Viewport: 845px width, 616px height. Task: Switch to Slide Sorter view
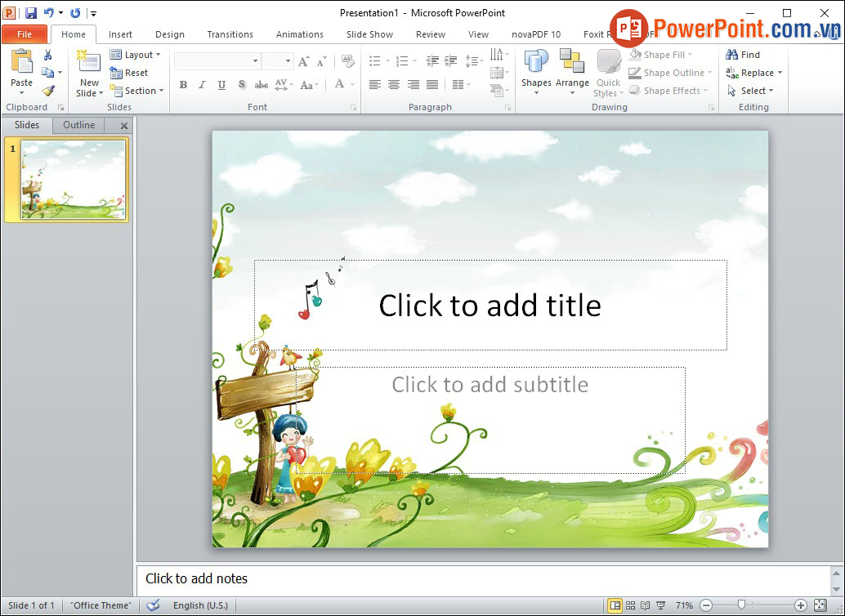point(630,605)
